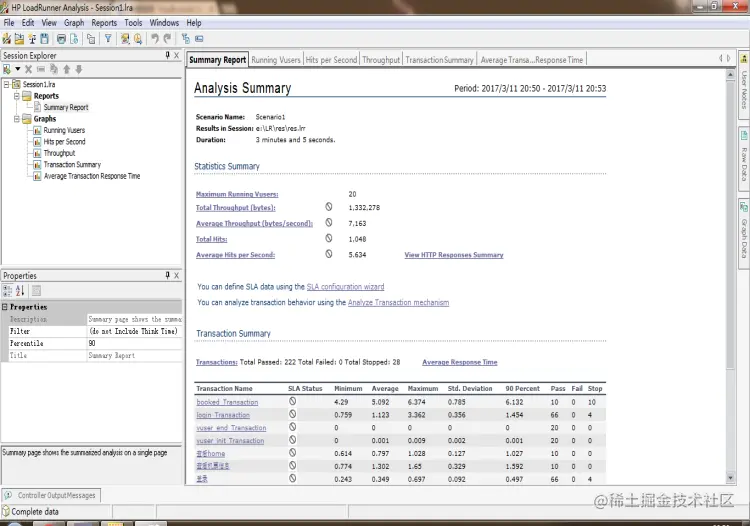This screenshot has height=526, width=751.
Task: Click the Move Down arrow in Session Explorer
Action: point(79,69)
